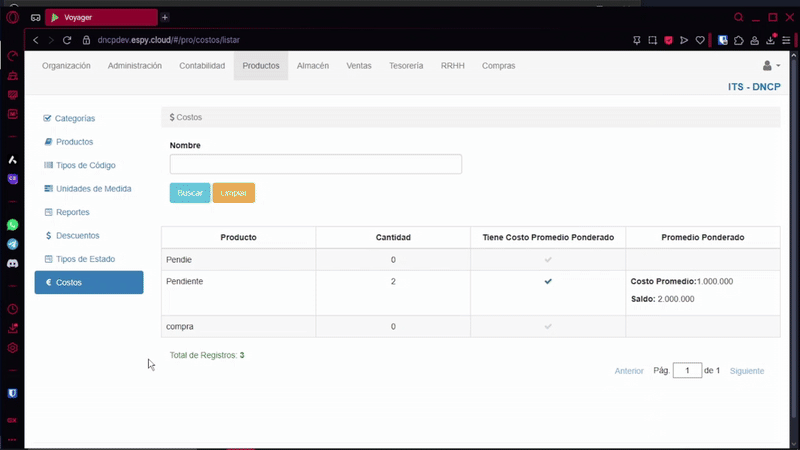Open Telegram from the Opera sidebar
The height and width of the screenshot is (450, 800).
(x=13, y=244)
